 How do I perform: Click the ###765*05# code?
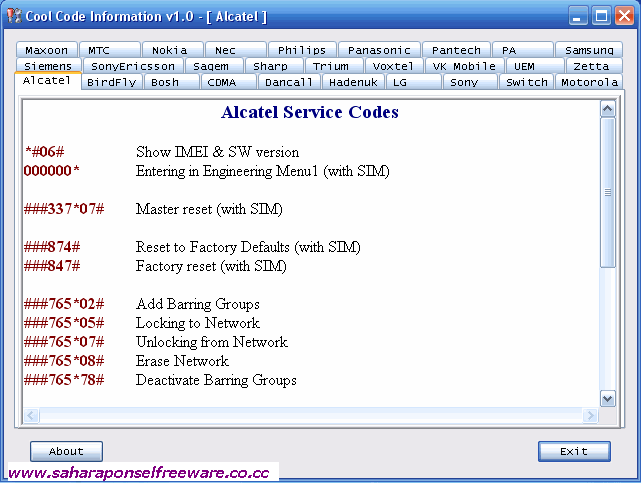[64, 323]
